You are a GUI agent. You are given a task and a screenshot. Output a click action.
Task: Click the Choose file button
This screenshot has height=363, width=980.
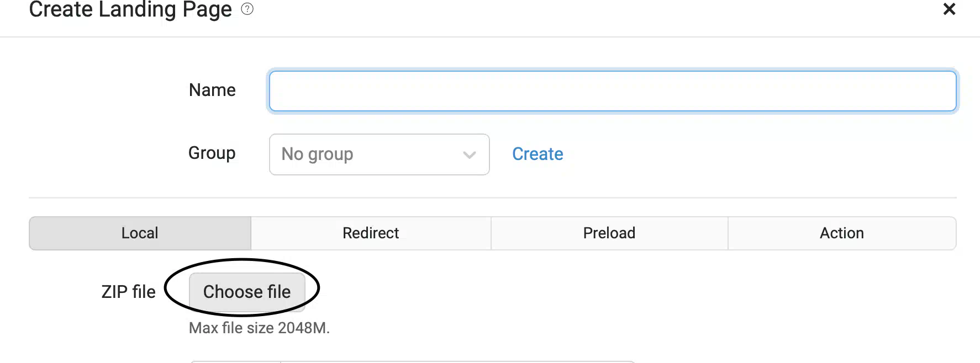click(247, 292)
